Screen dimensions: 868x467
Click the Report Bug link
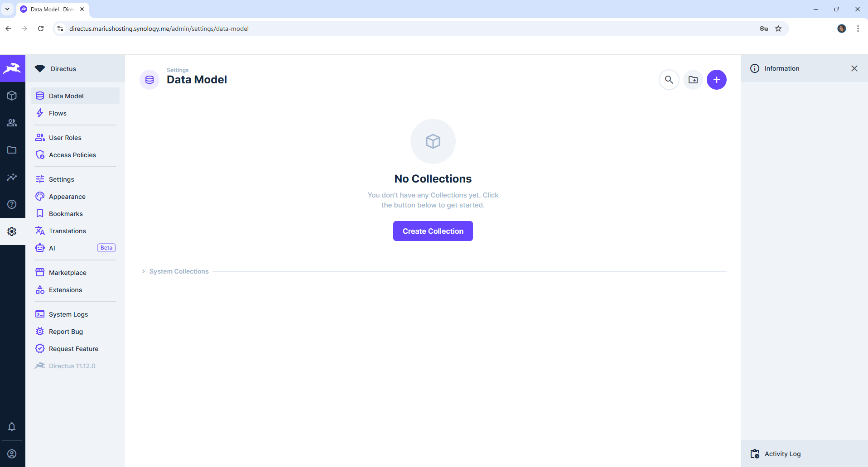(66, 332)
